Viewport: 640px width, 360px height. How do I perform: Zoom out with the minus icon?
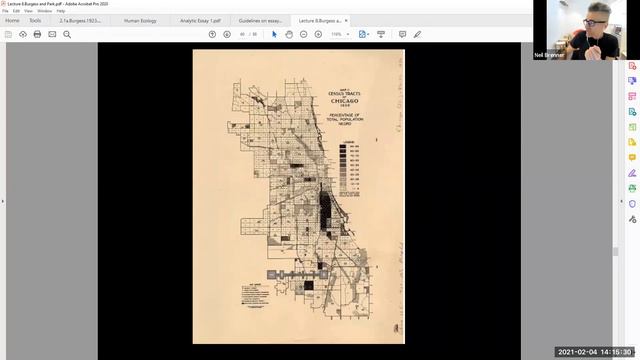(x=303, y=34)
